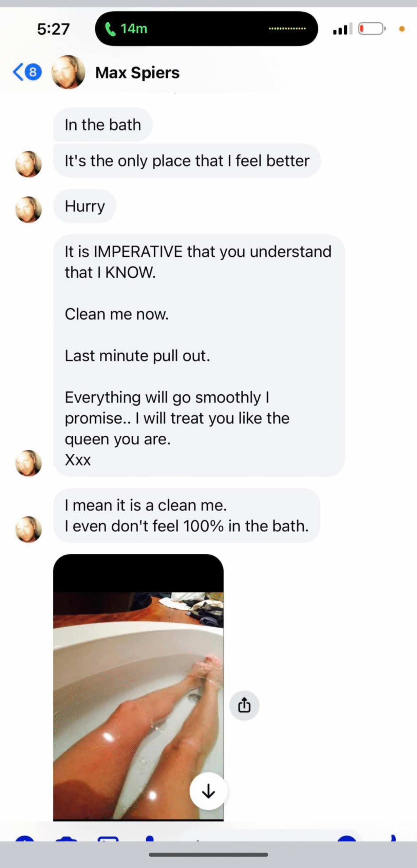Tap the unread count badge showing 8
417x868 pixels.
33,72
